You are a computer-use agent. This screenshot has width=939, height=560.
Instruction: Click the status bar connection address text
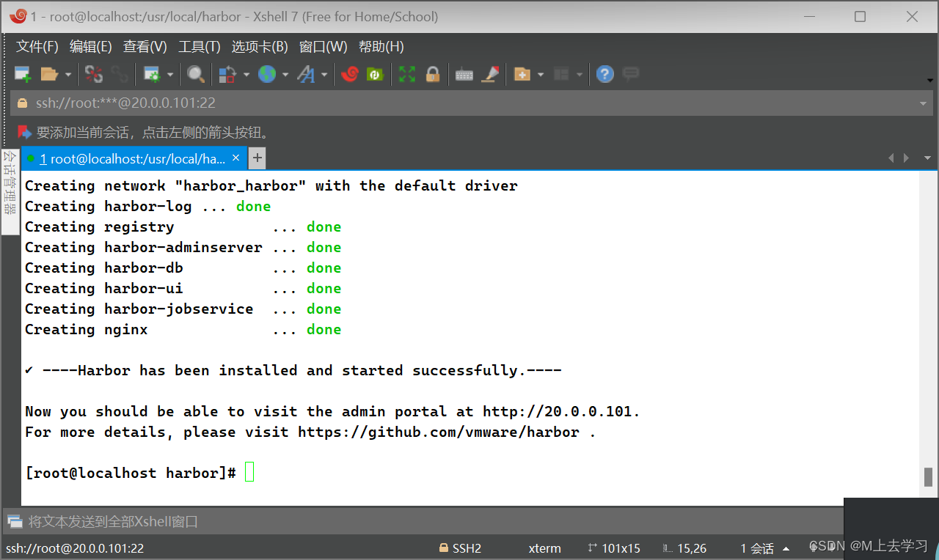coord(75,548)
